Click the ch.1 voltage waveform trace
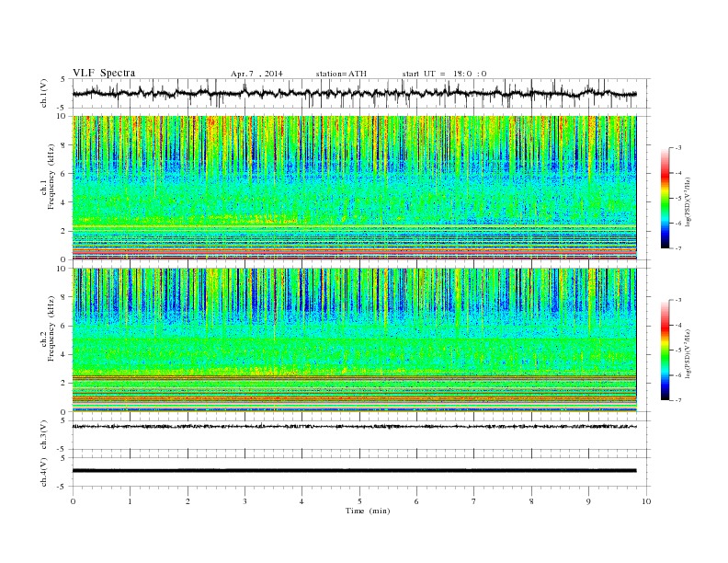Viewport: 728px width, 563px height. [354, 93]
